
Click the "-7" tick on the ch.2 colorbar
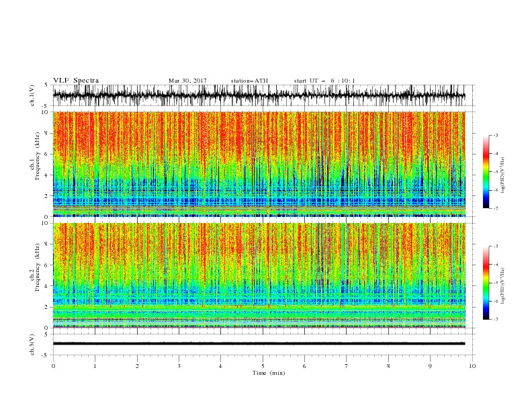(x=496, y=319)
